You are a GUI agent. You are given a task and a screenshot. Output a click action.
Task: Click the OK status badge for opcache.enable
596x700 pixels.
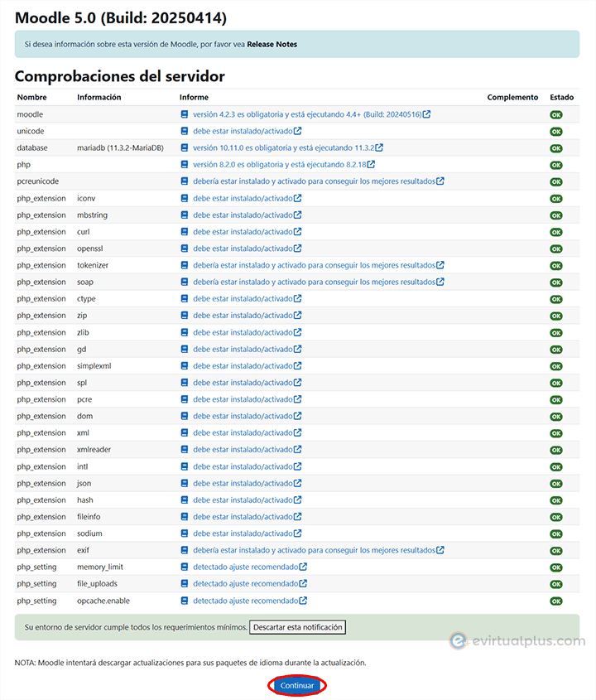click(x=555, y=601)
